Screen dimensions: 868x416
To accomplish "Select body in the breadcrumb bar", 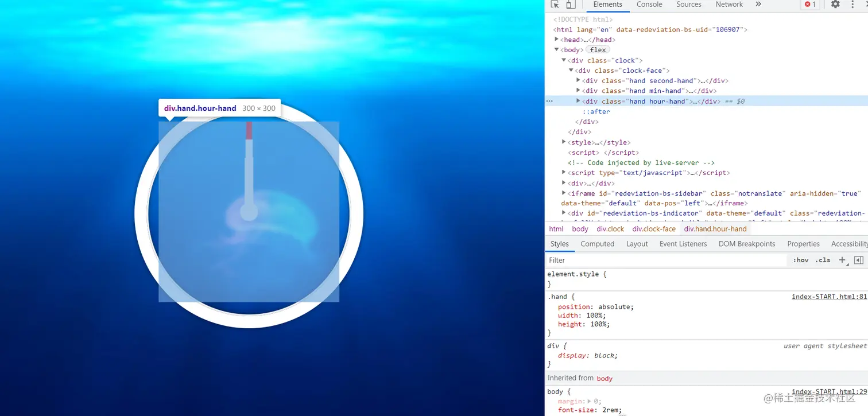I will click(x=580, y=229).
